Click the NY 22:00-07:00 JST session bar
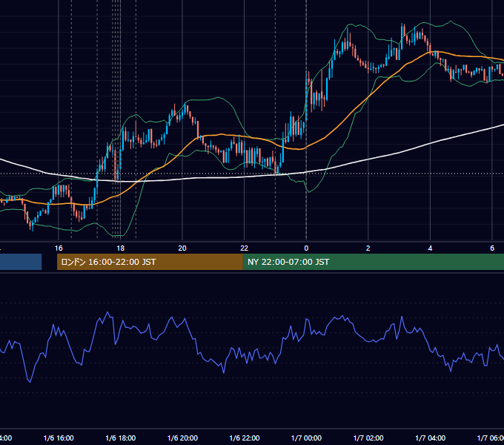The width and height of the screenshot is (504, 445). pos(373,262)
